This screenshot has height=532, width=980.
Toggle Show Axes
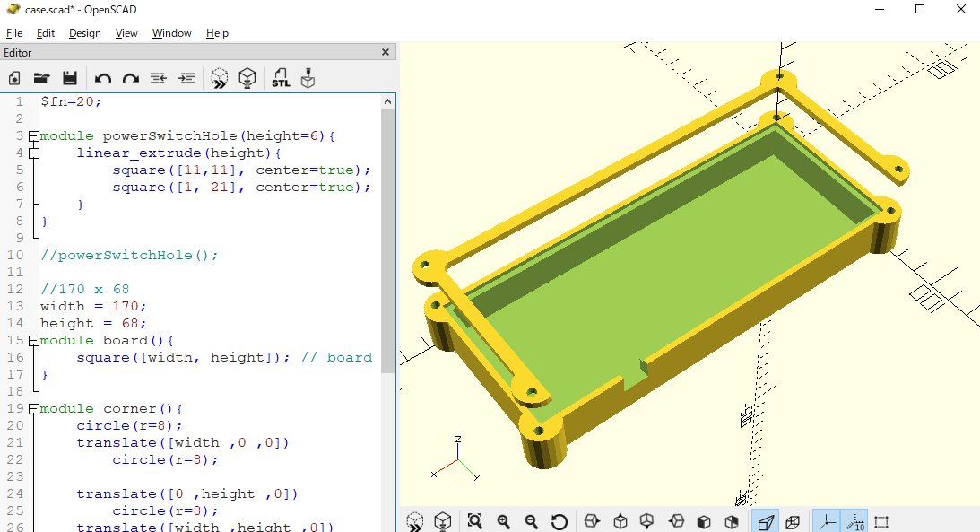[x=827, y=521]
